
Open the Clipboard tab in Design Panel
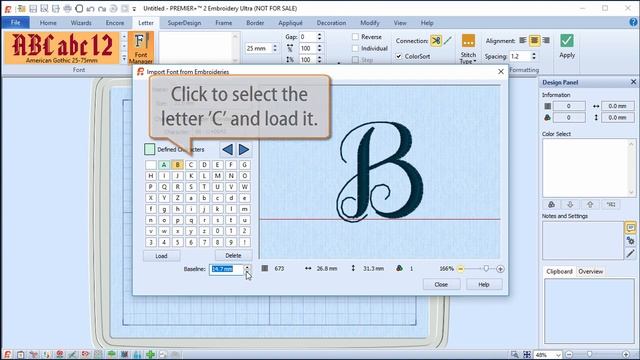[559, 271]
